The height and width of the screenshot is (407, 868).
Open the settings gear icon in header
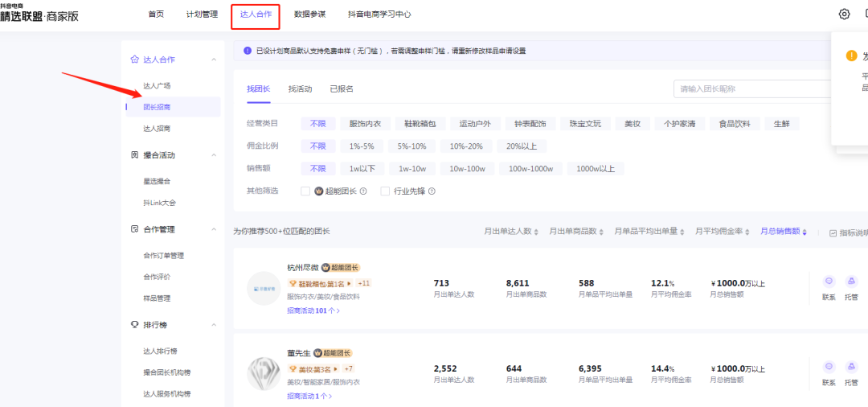(844, 14)
